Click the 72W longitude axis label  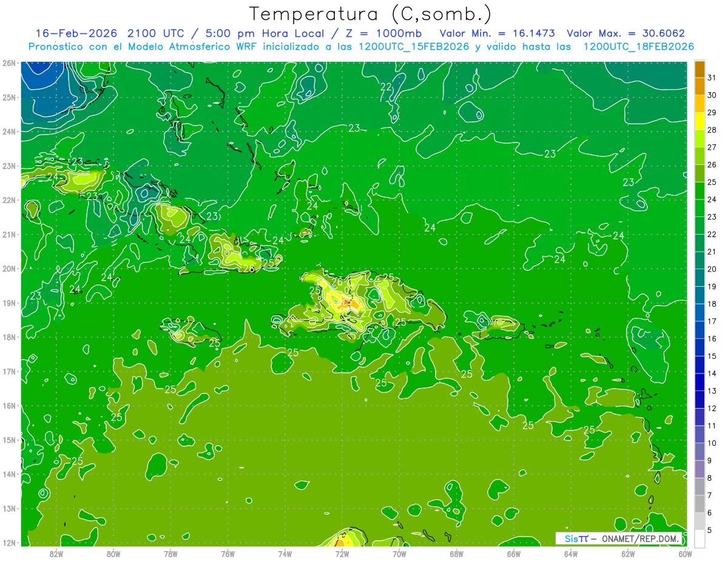[342, 554]
